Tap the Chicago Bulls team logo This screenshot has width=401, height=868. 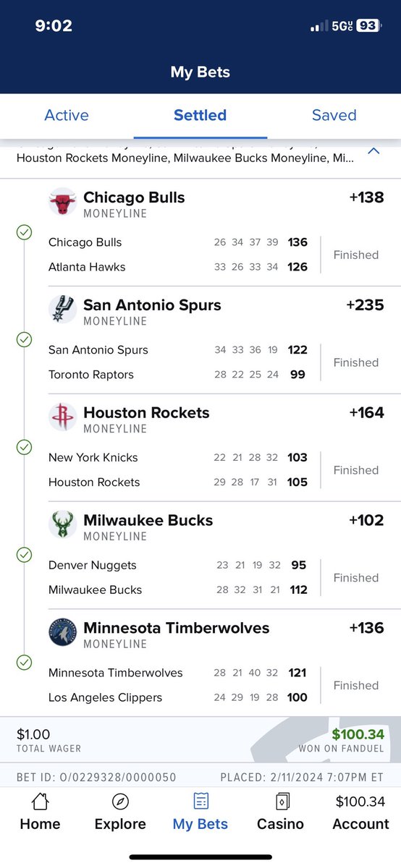(x=62, y=202)
